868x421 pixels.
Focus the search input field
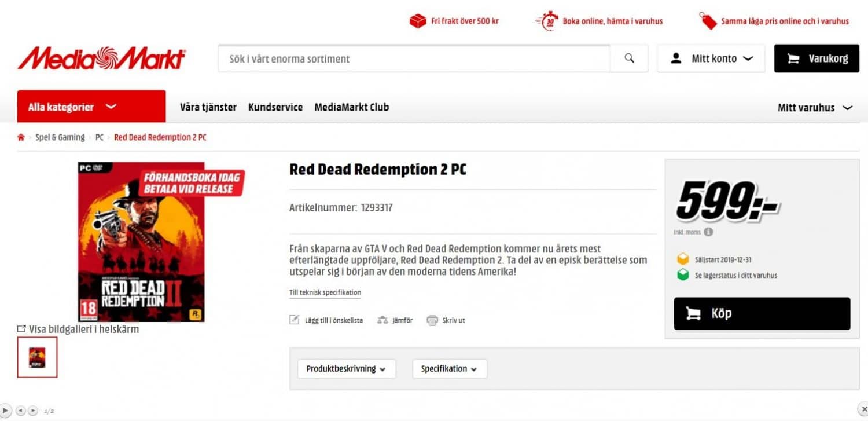point(414,58)
